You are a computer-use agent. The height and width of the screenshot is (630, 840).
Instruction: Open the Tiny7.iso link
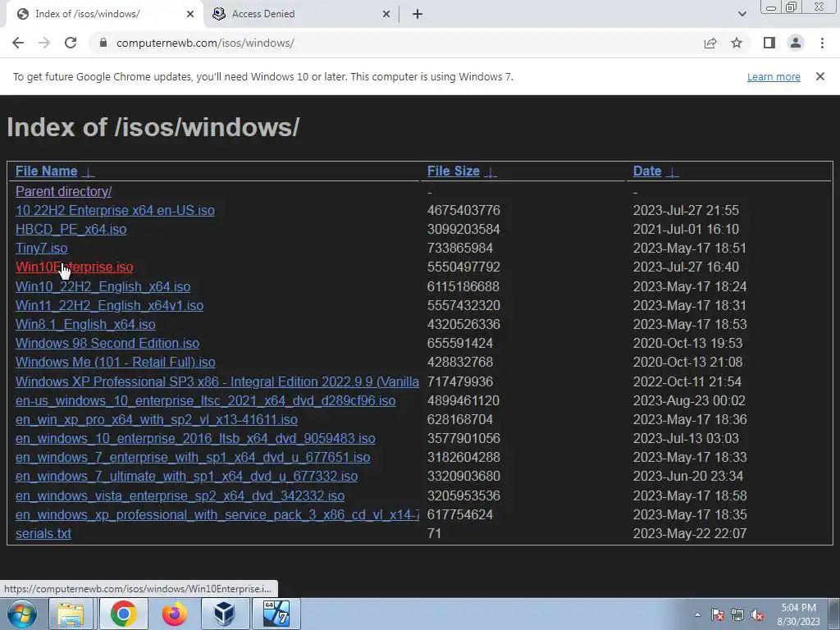click(x=41, y=248)
